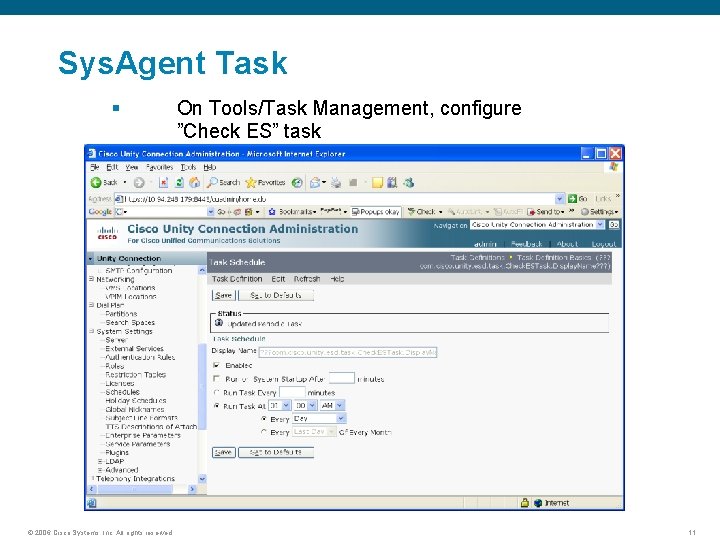Screen dimensions: 720x540
Task: Click the Refresh page menu item
Action: 307,279
